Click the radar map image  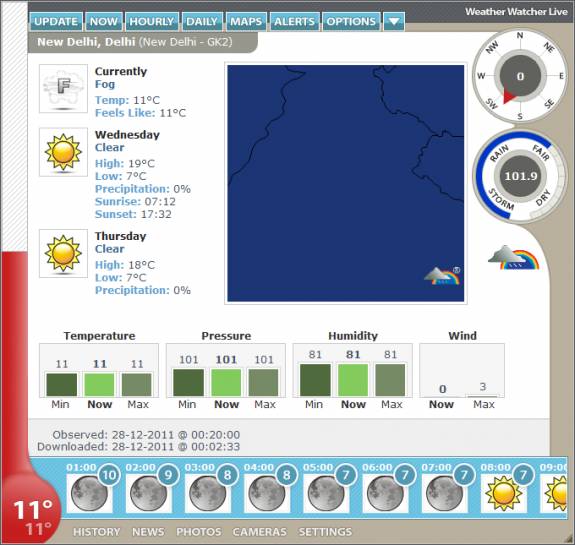coord(345,183)
